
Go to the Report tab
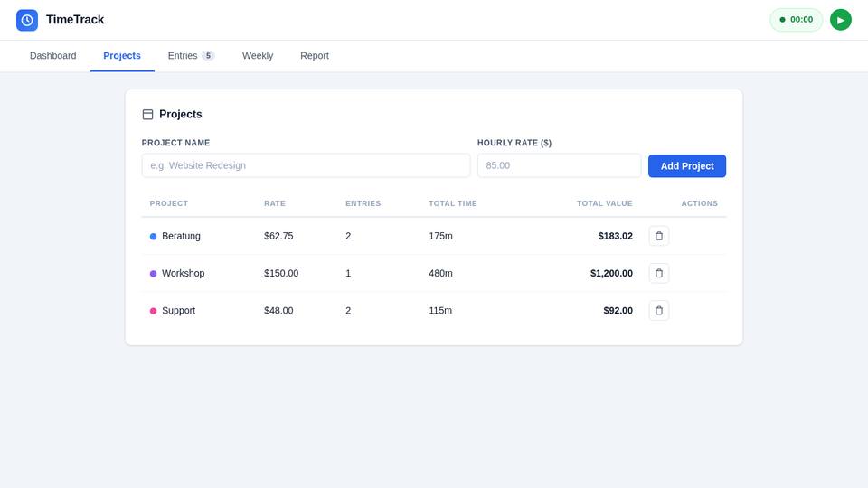tap(315, 56)
